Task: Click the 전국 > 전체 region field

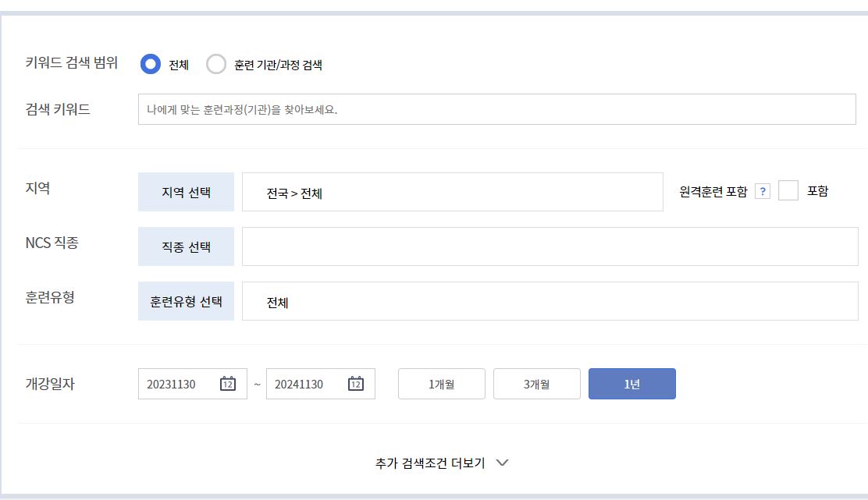Action: [452, 192]
